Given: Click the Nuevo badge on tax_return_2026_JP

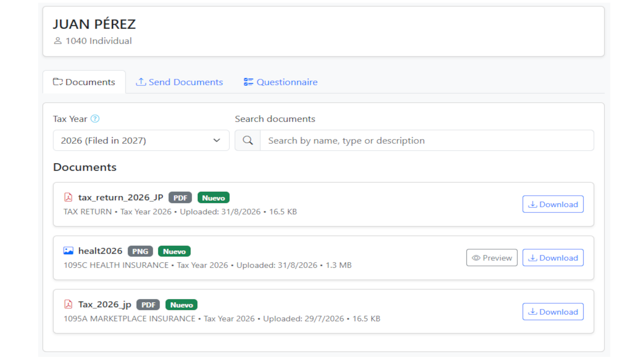Looking at the screenshot, I should coord(213,198).
